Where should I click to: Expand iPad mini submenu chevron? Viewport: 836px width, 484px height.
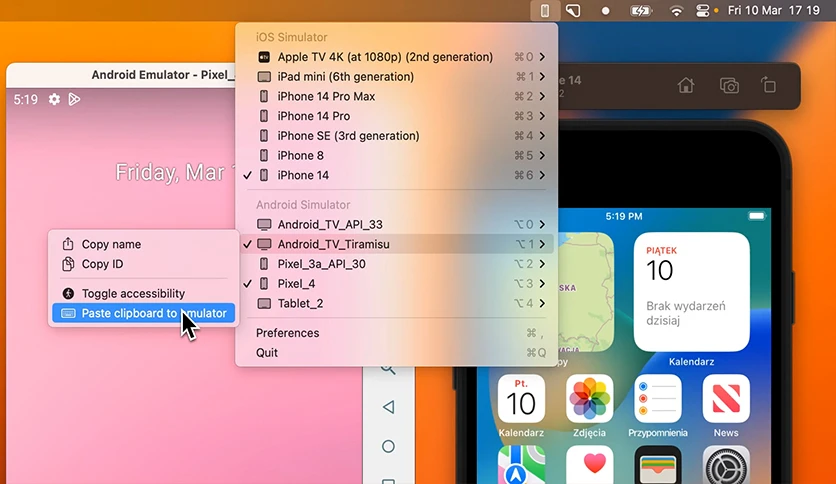pyautogui.click(x=542, y=77)
